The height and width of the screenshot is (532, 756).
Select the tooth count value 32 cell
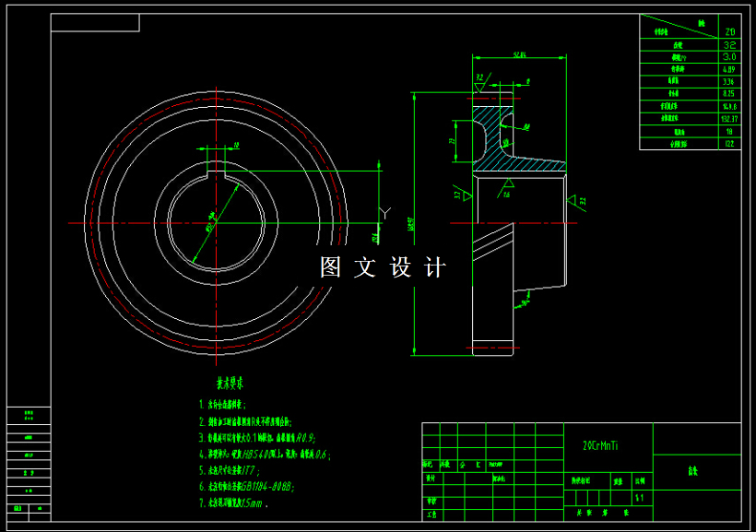point(727,46)
